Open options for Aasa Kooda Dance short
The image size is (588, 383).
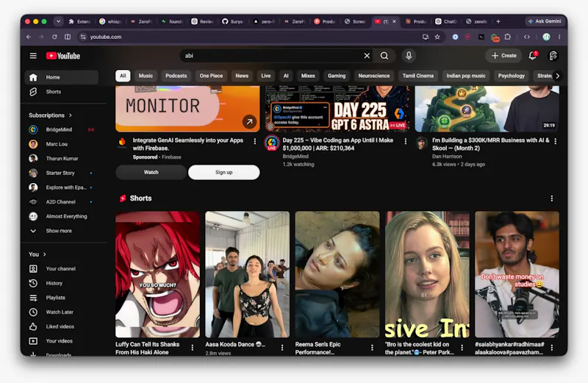(282, 348)
